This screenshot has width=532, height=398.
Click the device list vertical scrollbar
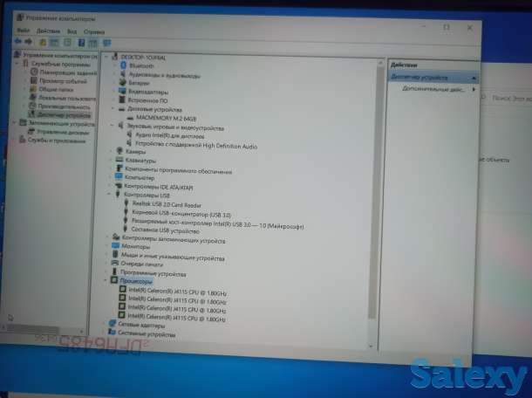[373, 192]
